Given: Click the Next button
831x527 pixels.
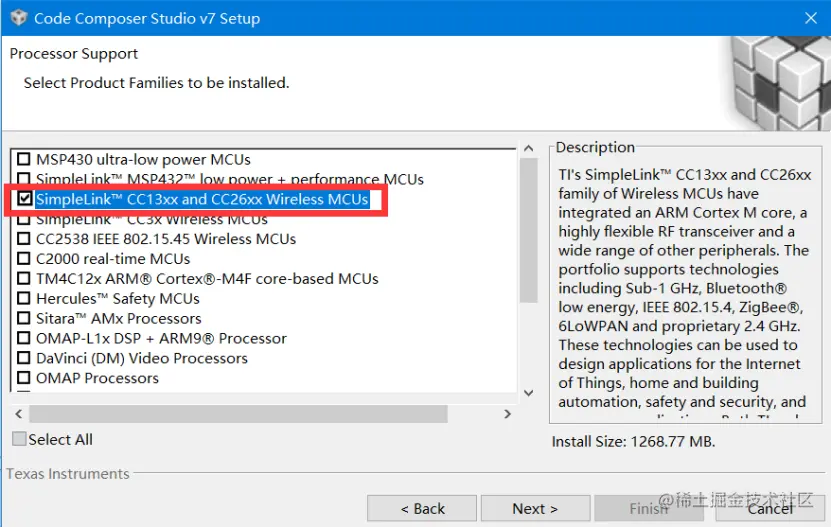Looking at the screenshot, I should (x=535, y=508).
